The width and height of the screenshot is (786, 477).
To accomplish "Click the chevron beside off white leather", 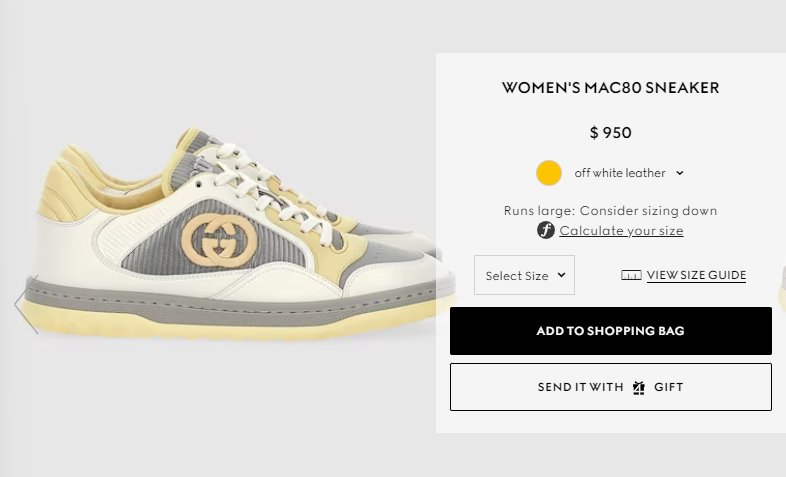I will pos(680,173).
